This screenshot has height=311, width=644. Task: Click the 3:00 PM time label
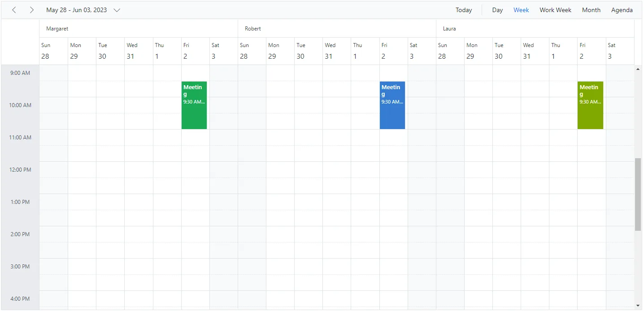pyautogui.click(x=20, y=267)
